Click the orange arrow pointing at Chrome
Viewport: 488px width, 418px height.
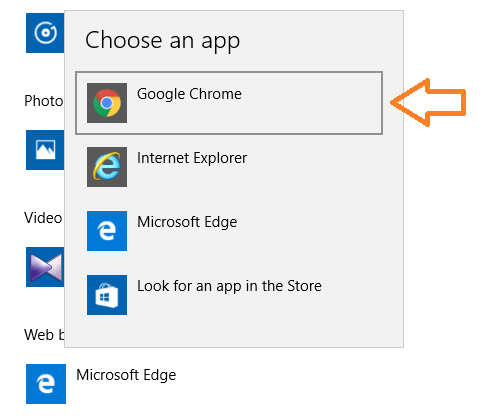click(x=428, y=102)
